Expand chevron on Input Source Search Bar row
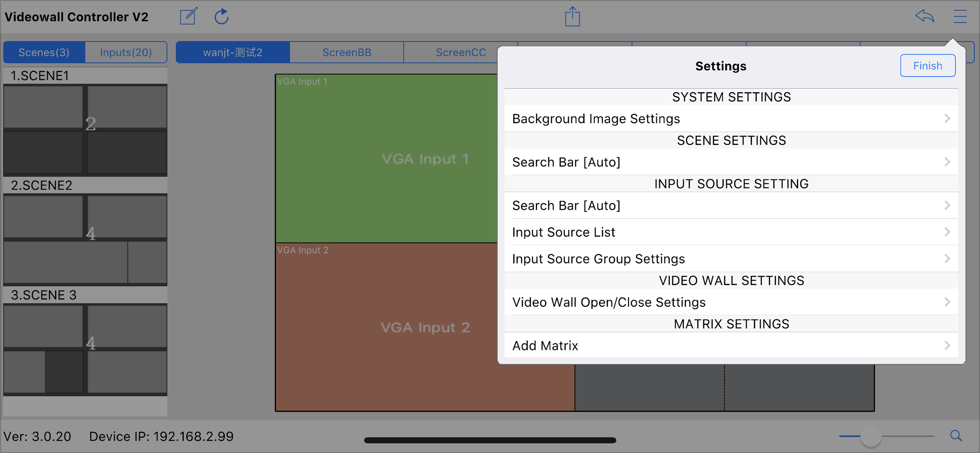Image resolution: width=980 pixels, height=453 pixels. tap(947, 206)
